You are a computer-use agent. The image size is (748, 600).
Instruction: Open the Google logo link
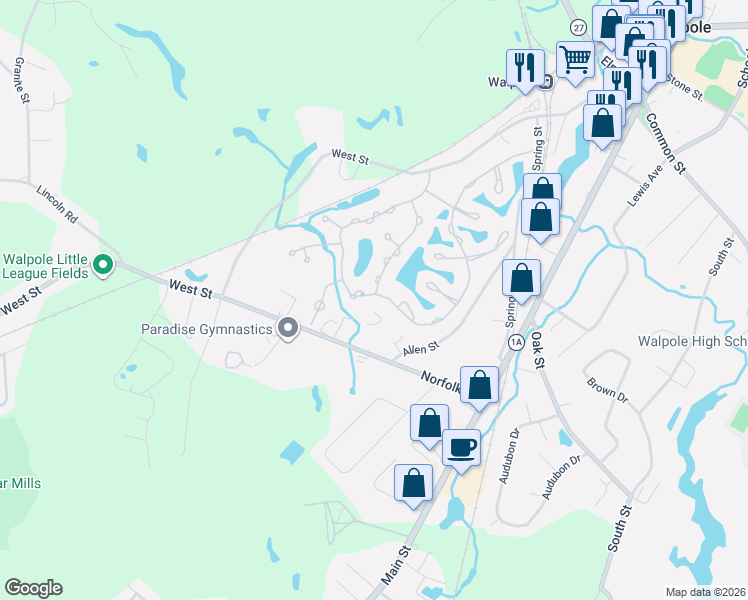(33, 588)
